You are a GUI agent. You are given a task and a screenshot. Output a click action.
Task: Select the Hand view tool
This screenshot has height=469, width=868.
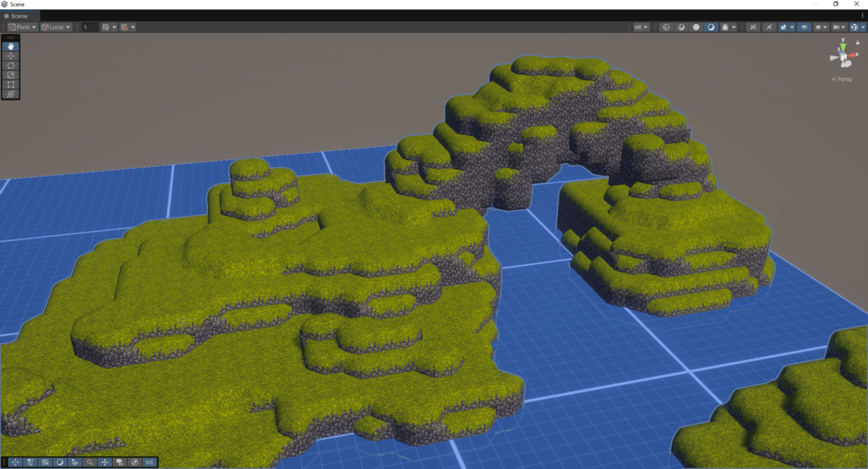pos(11,46)
